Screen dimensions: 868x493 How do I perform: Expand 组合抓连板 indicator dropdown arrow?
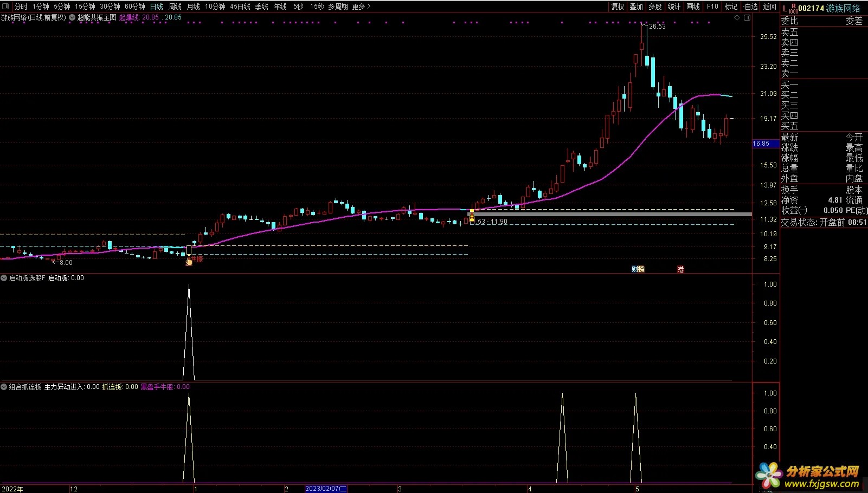point(4,387)
